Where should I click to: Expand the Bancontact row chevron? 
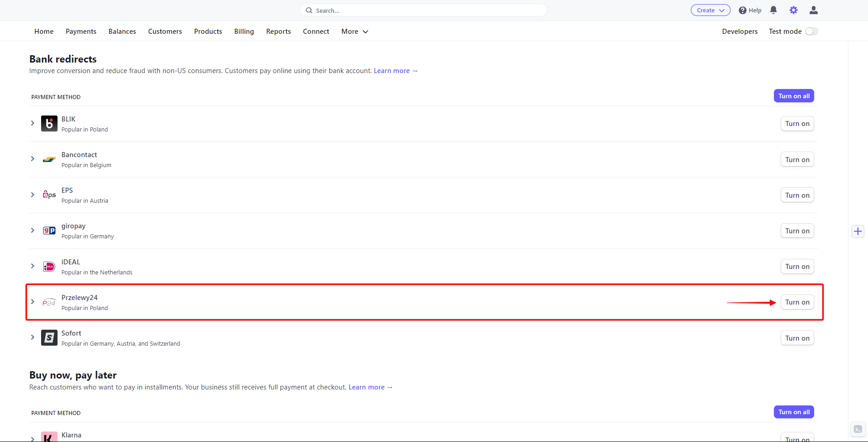tap(32, 159)
